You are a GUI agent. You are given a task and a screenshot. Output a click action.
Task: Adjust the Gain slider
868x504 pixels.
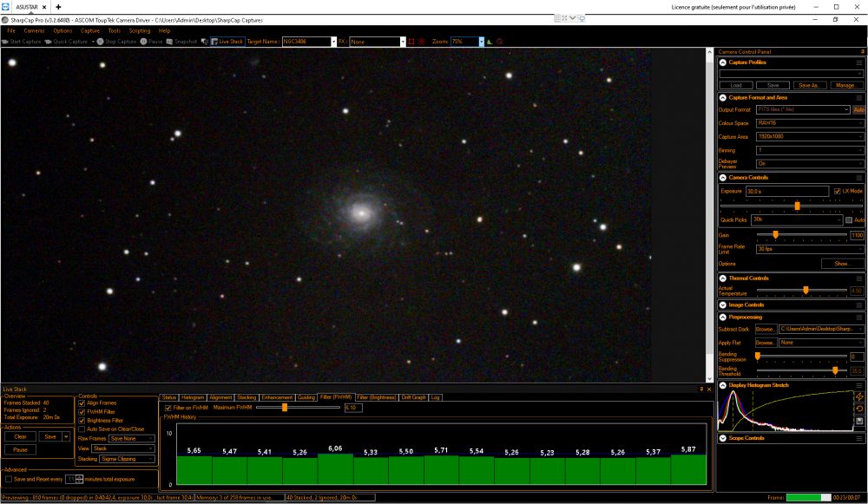click(x=775, y=235)
